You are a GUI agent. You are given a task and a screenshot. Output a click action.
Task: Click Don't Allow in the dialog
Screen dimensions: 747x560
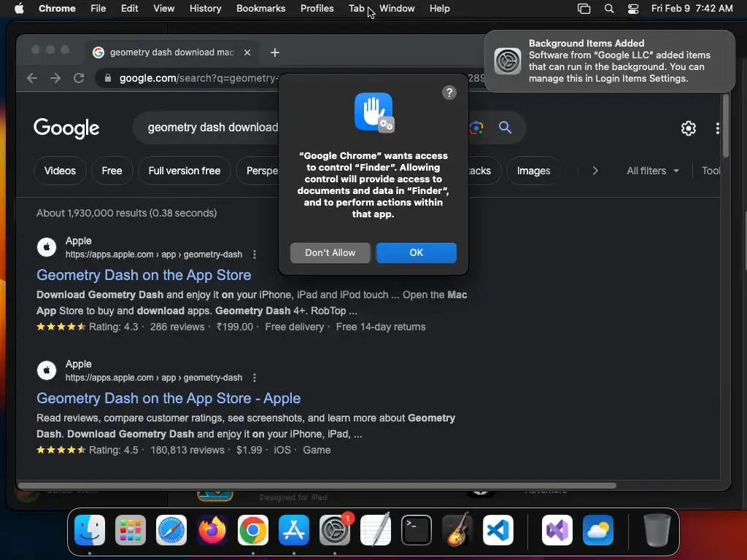pos(330,253)
